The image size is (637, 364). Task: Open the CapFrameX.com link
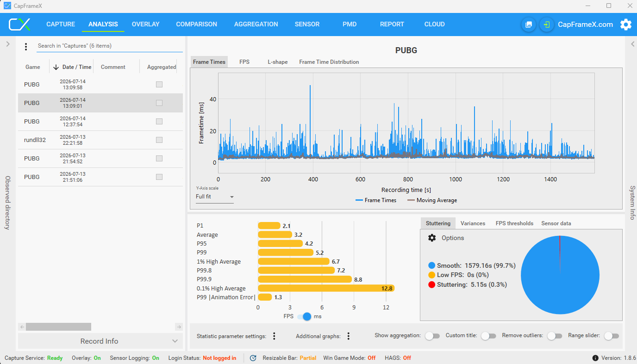(x=585, y=25)
